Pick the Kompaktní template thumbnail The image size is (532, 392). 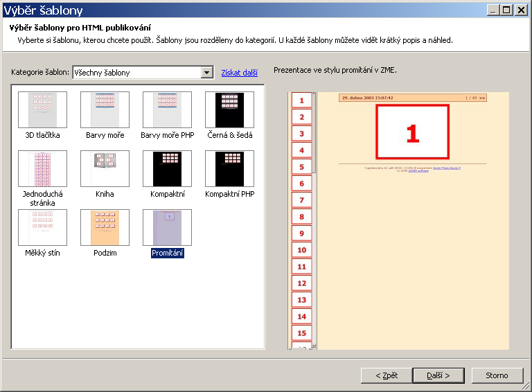pos(167,169)
